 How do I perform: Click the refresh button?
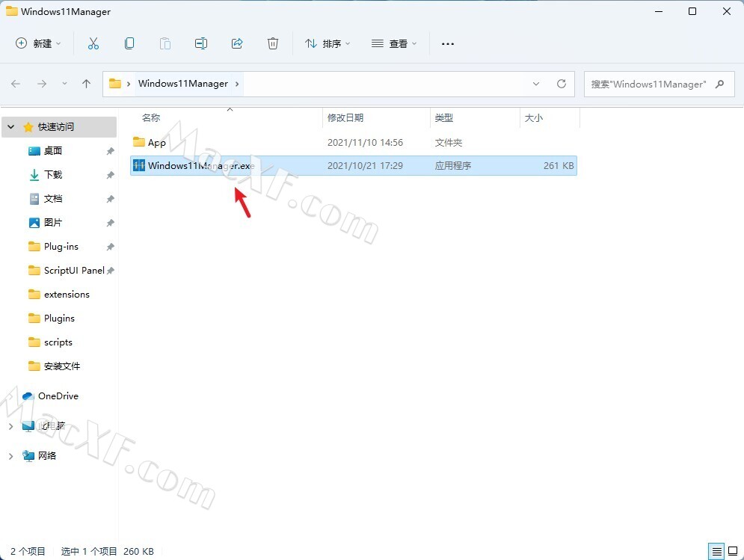click(562, 84)
